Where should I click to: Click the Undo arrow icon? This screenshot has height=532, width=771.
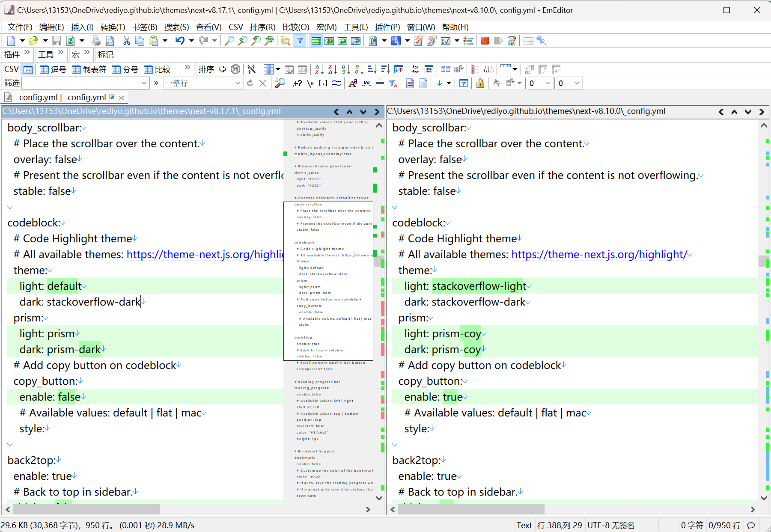[180, 41]
